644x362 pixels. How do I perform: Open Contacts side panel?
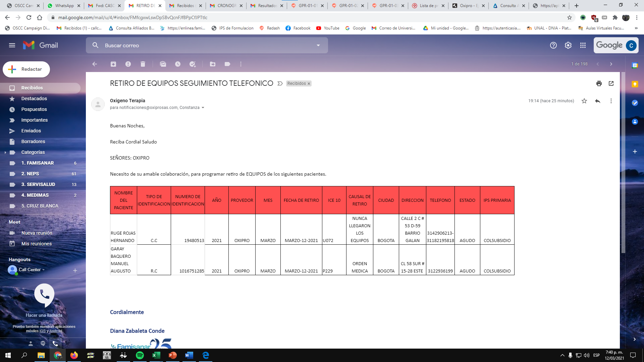coord(635,122)
